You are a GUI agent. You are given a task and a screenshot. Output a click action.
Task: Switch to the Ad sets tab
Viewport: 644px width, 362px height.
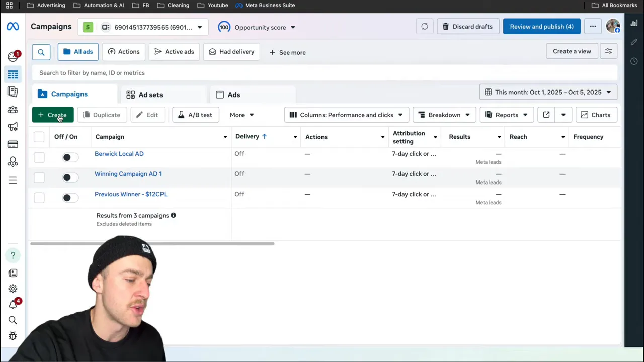(150, 95)
